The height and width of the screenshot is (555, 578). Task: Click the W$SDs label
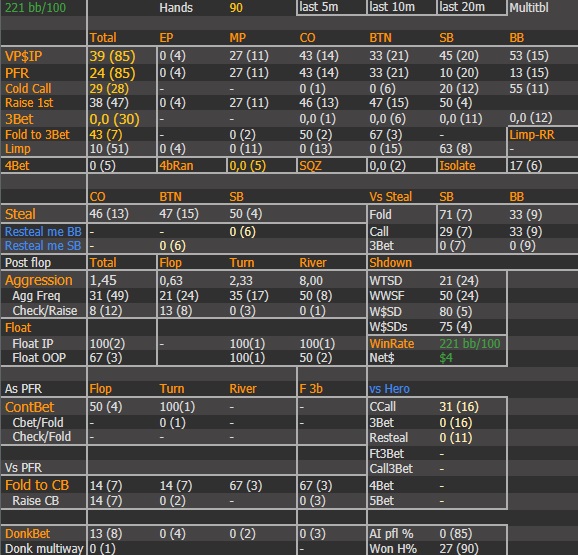[x=388, y=327]
